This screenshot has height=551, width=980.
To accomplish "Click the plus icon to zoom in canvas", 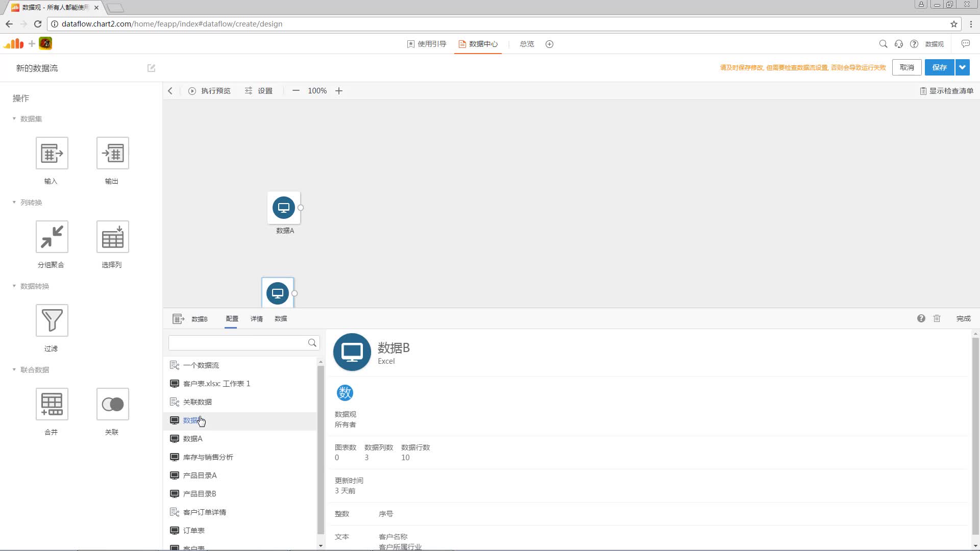I will 339,91.
